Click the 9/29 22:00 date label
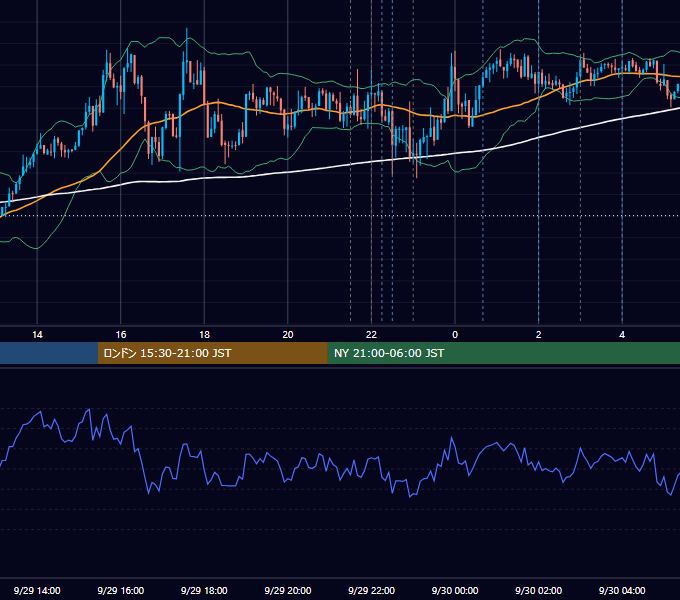Image resolution: width=680 pixels, height=600 pixels. click(x=371, y=590)
